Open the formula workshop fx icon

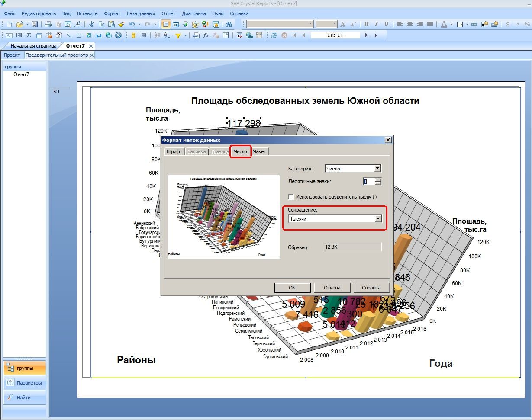206,35
